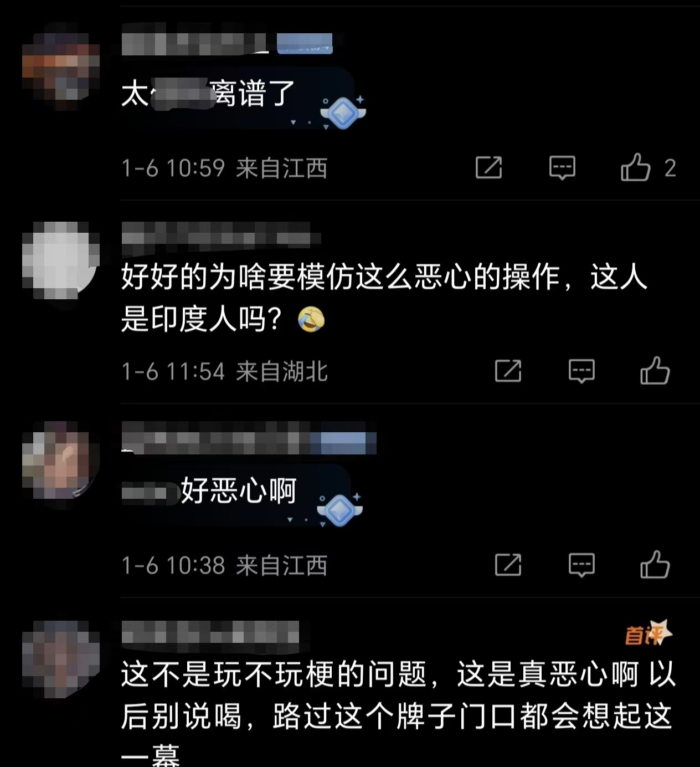This screenshot has width=700, height=767.
Task: Like the 好恶心啊 comment
Action: (655, 565)
